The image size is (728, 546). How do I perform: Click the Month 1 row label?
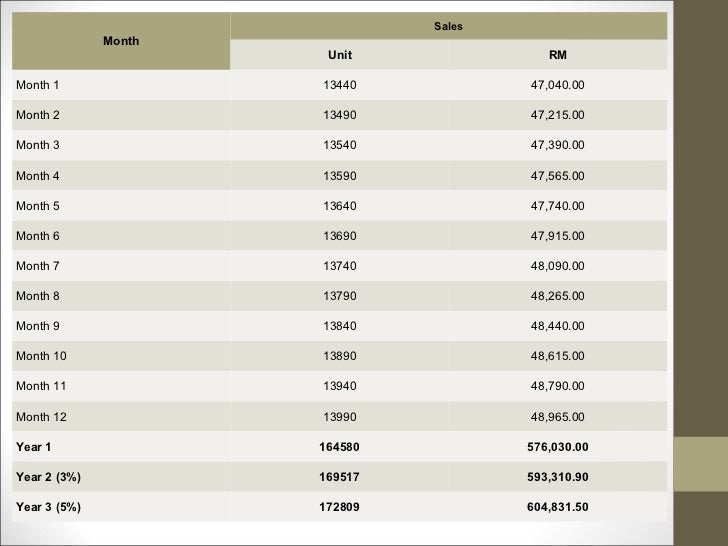pos(38,84)
